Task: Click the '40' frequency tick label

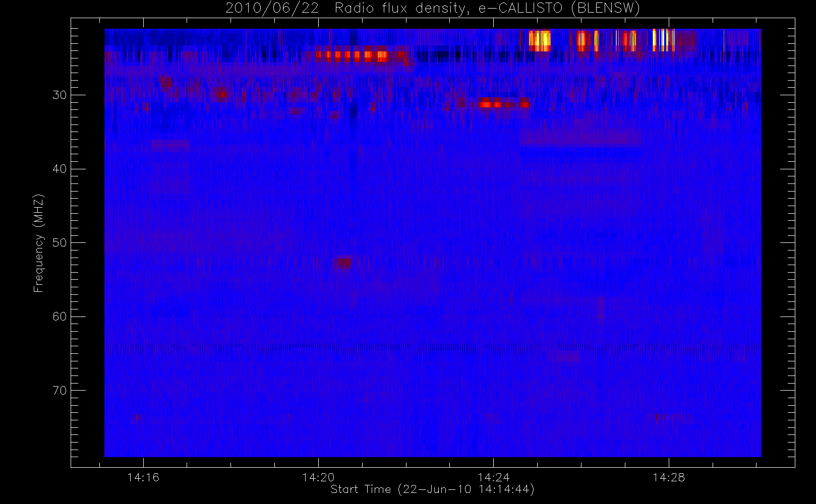Action: [60, 169]
